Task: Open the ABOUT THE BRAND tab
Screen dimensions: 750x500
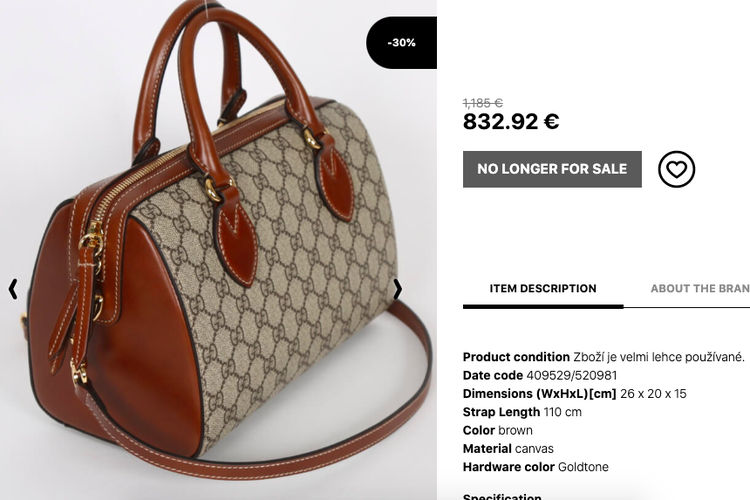Action: pos(700,289)
